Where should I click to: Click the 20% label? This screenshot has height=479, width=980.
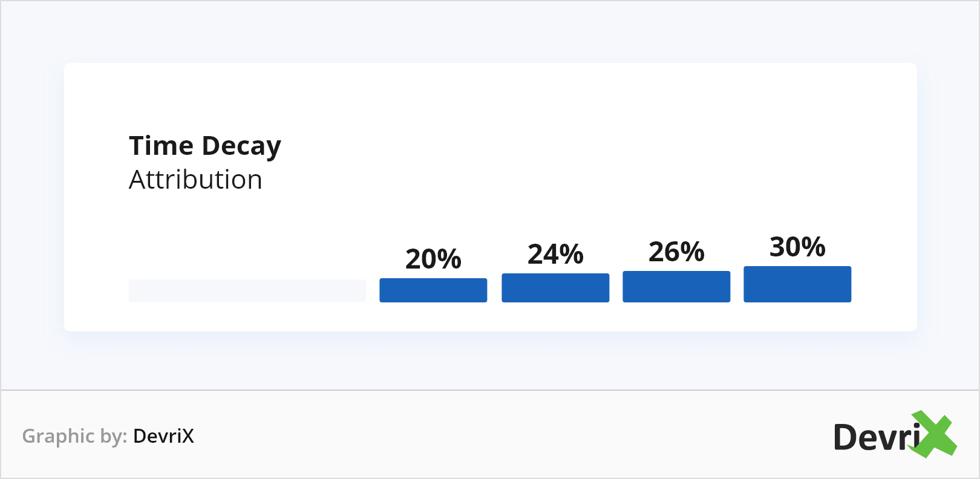[433, 259]
